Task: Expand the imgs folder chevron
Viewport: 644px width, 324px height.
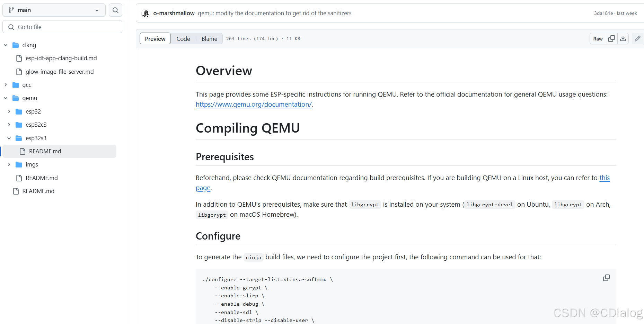Action: coord(9,164)
